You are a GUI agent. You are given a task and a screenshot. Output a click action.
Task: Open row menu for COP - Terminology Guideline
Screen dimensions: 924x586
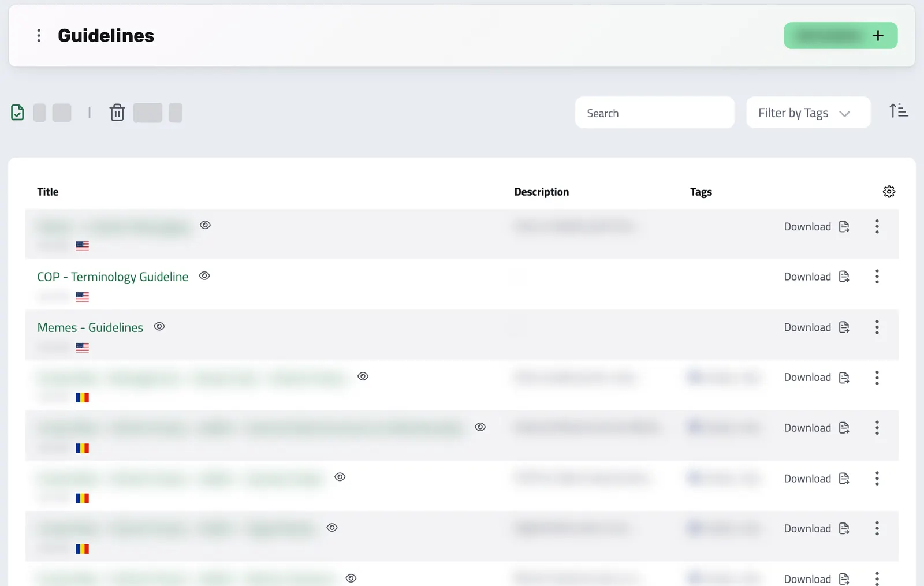[x=877, y=277]
